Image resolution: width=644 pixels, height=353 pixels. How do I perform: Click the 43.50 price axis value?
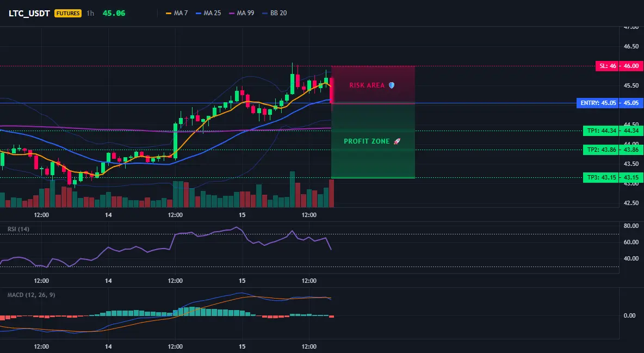click(631, 164)
